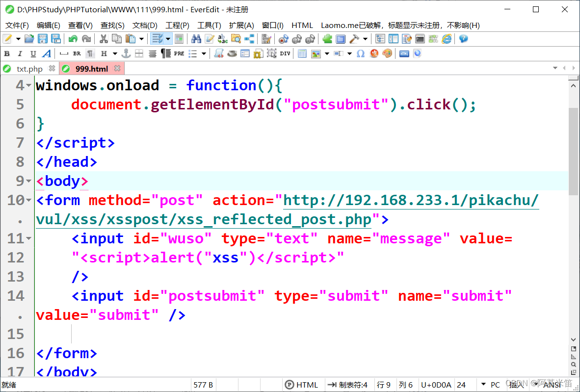This screenshot has height=392, width=580.
Task: Close the txt.php tab
Action: click(x=52, y=68)
